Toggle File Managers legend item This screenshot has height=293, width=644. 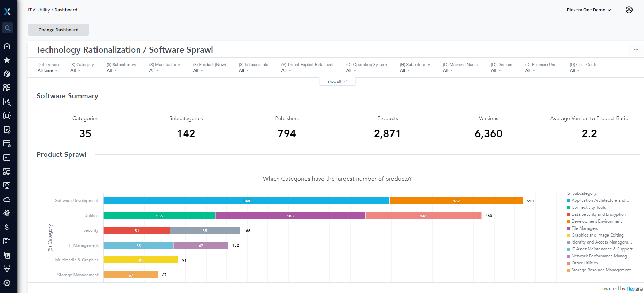584,228
